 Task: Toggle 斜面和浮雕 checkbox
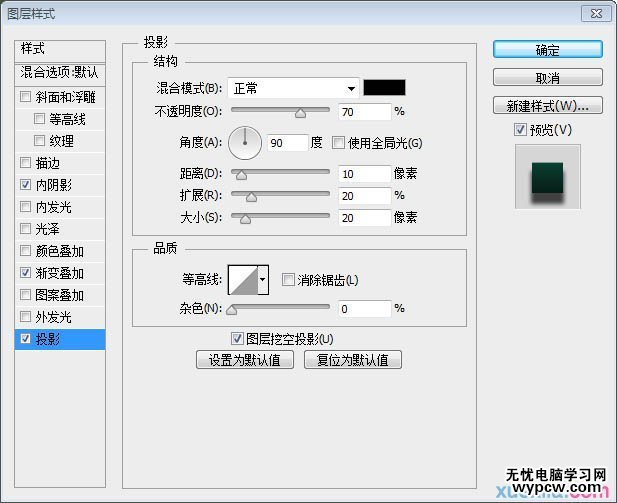coord(26,97)
